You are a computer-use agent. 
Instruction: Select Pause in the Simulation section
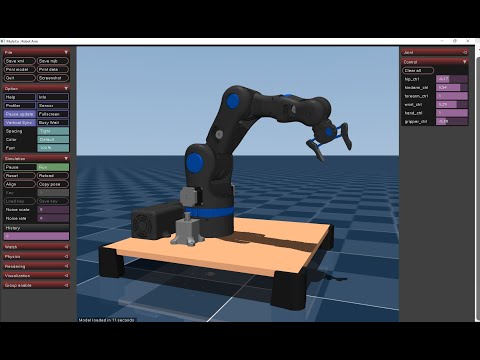coord(19,167)
